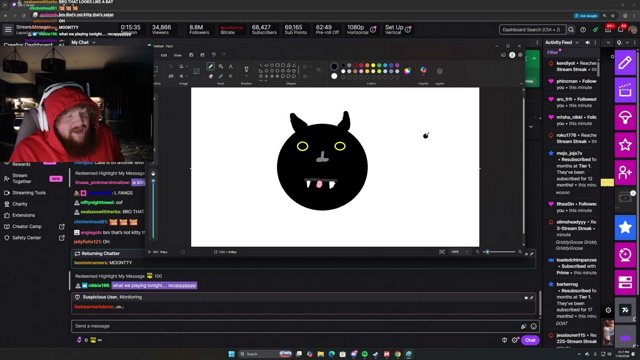Select the Magnifier tool in Paint

coord(231,76)
